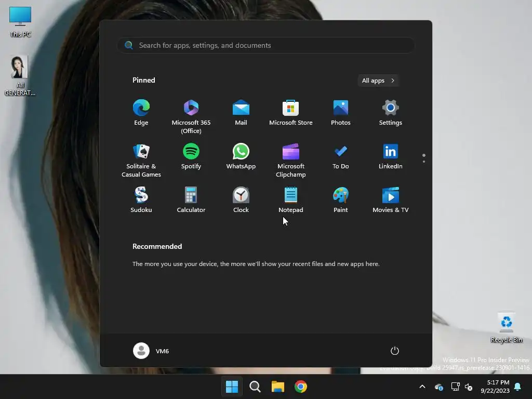Open clock and date showing 5:17 PM
Image resolution: width=532 pixels, height=399 pixels.
point(495,387)
